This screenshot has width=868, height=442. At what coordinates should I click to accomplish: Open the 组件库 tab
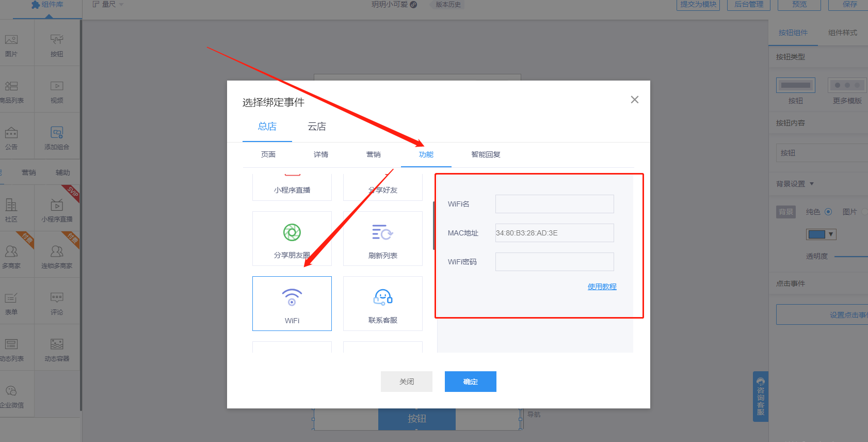(47, 5)
